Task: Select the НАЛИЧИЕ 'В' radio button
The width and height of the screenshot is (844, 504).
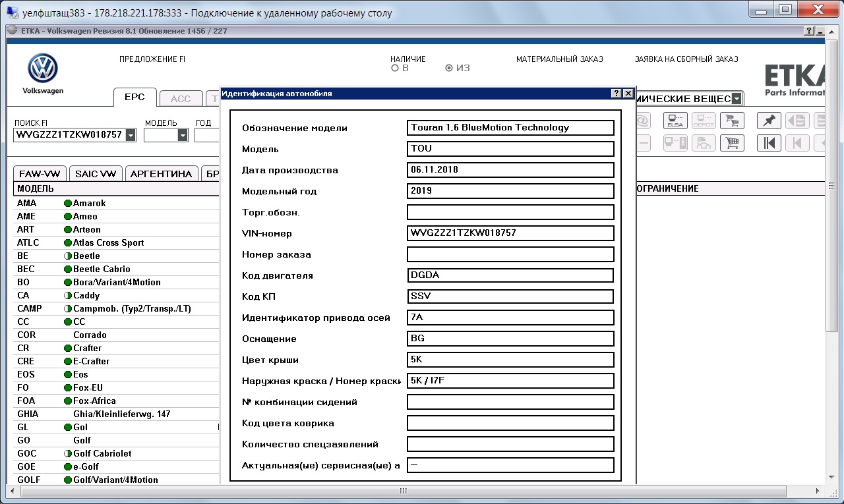Action: pos(394,68)
